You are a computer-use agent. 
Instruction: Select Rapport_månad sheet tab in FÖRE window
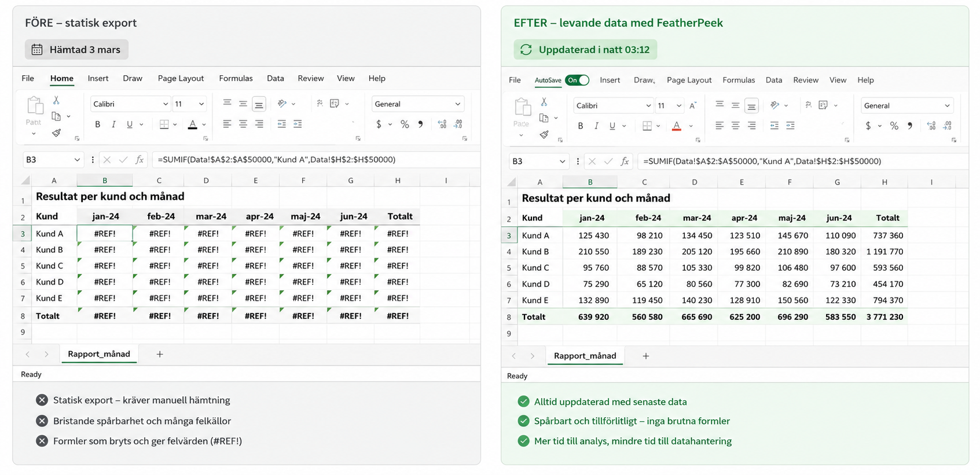(x=99, y=354)
